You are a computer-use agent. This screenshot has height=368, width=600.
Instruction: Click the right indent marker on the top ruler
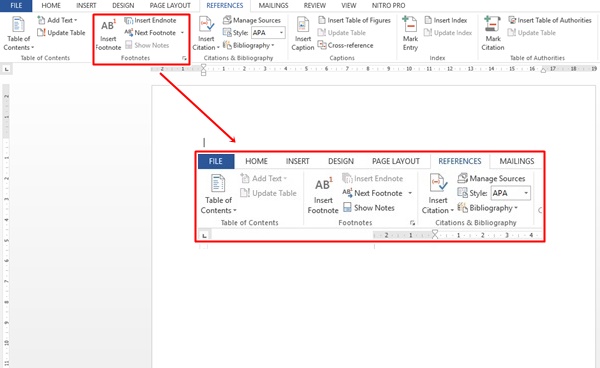[x=543, y=70]
